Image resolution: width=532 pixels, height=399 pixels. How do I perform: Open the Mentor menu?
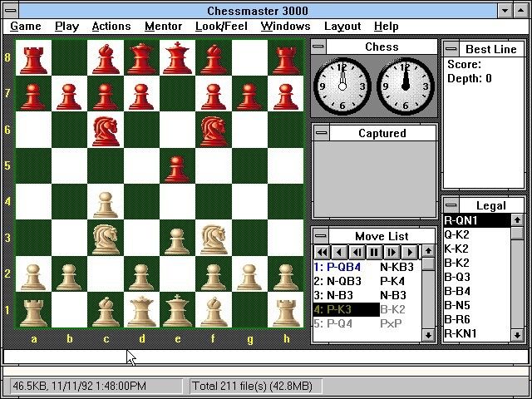tap(163, 27)
